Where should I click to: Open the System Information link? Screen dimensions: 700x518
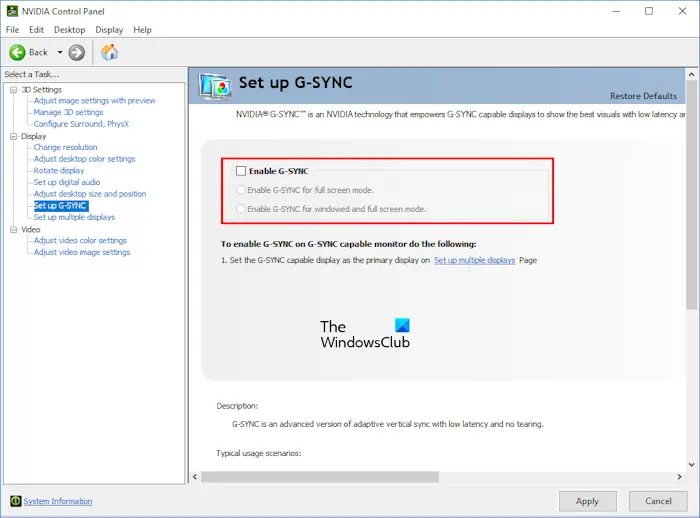(58, 501)
